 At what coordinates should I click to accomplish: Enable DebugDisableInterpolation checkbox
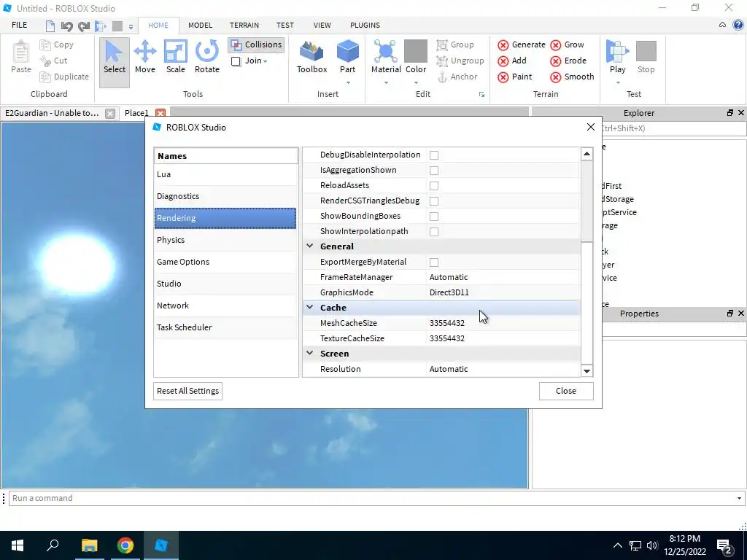[433, 155]
